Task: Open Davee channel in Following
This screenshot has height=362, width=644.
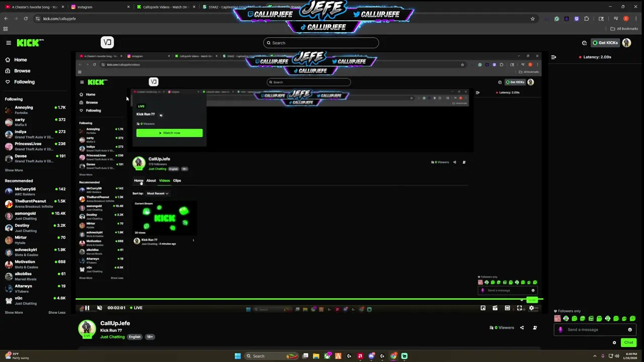Action: tap(35, 158)
